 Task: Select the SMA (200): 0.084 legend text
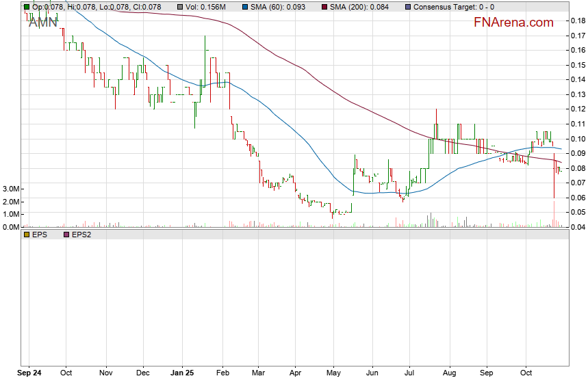362,7
